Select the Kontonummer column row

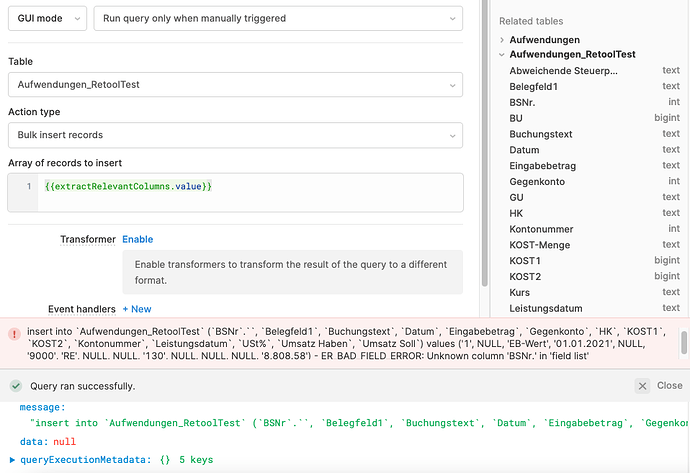point(594,229)
